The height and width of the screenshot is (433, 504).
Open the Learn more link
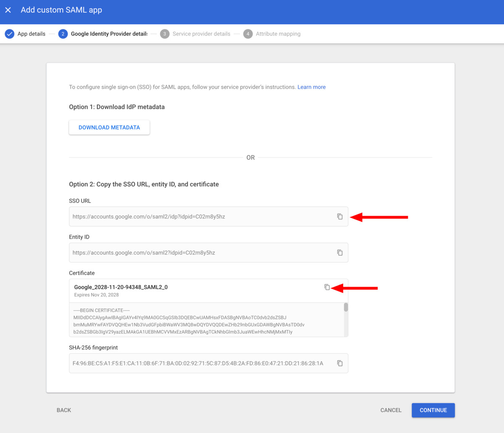(x=311, y=87)
